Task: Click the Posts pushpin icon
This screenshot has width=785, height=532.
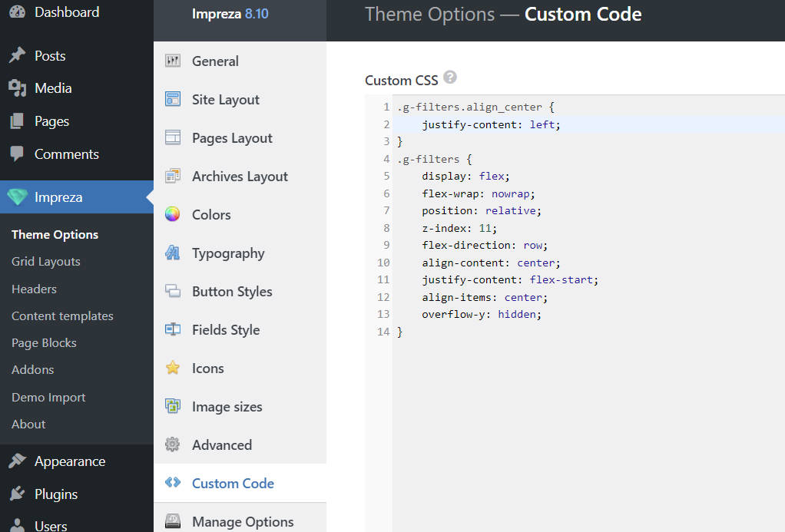Action: [17, 55]
